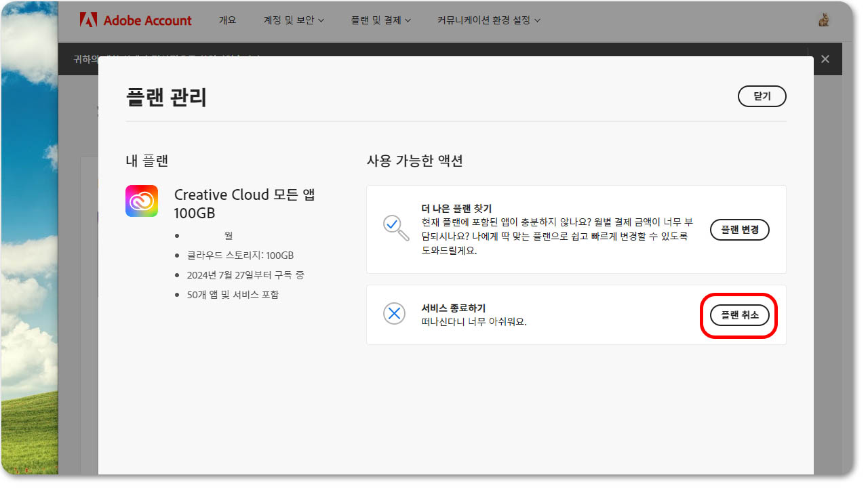Expand the 커뮤니케이션 환경 설정 dropdown
The width and height of the screenshot is (868, 488).
tap(489, 20)
